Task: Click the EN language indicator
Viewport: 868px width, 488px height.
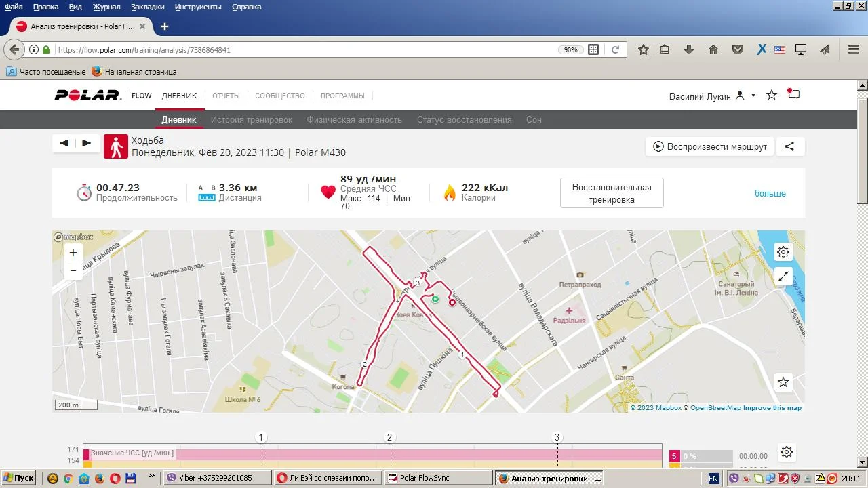Action: (x=713, y=479)
